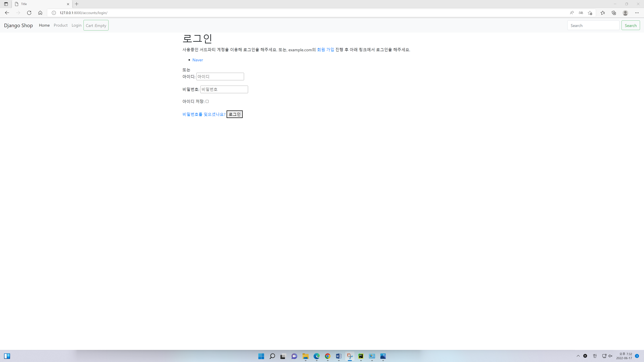The height and width of the screenshot is (362, 644).
Task: Open the tab actions menu
Action: coord(6,4)
